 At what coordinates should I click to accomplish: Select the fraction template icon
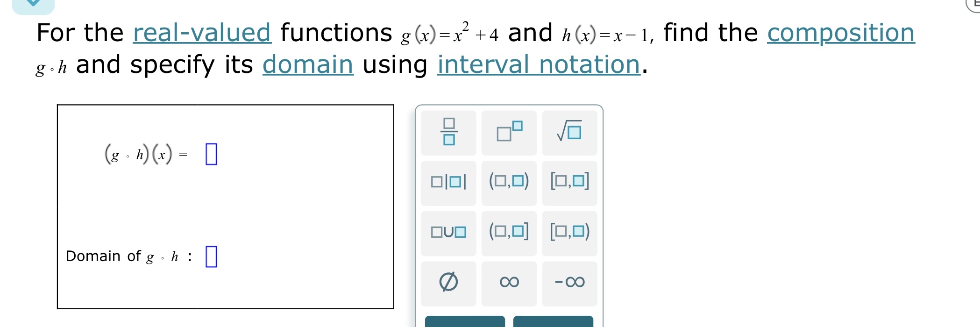(x=448, y=132)
